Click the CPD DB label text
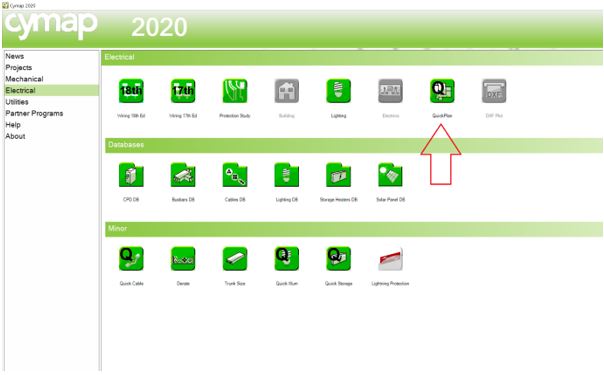This screenshot has height=375, width=604. (131, 199)
